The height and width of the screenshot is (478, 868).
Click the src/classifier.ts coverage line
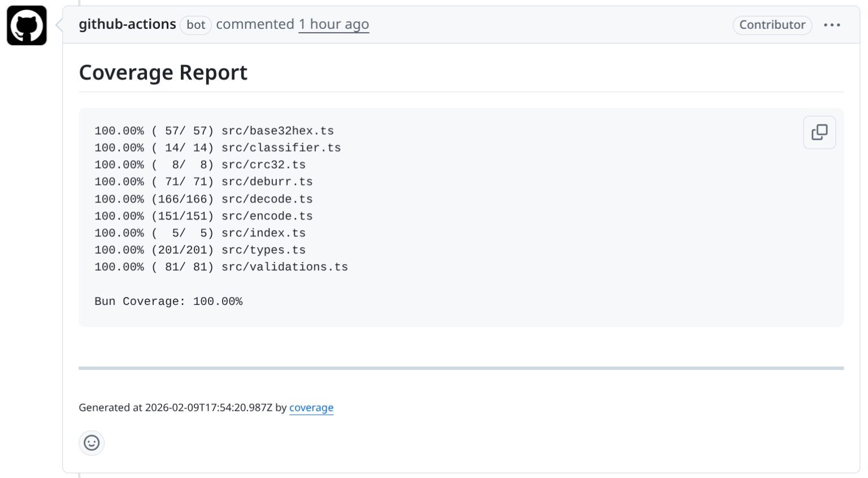click(x=218, y=148)
